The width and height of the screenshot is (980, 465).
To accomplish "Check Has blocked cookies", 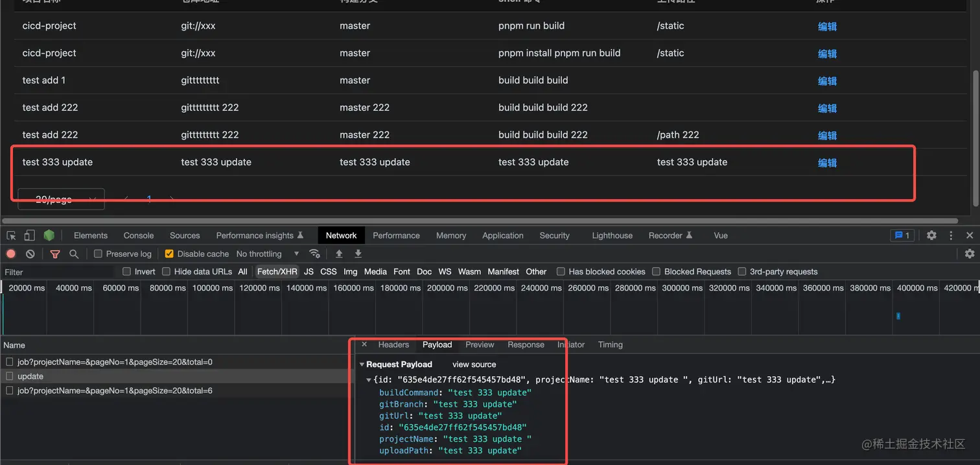I will point(561,272).
